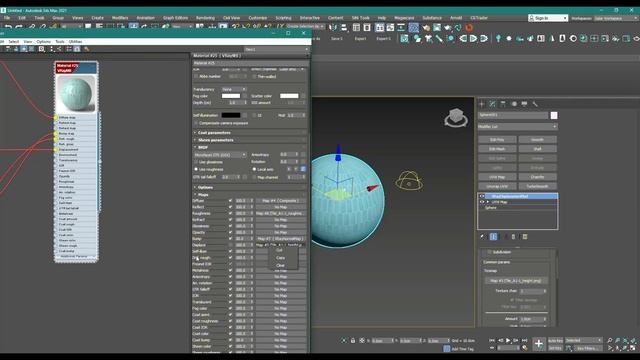Click Diffuse Map #4 (Composite) button

(x=280, y=201)
